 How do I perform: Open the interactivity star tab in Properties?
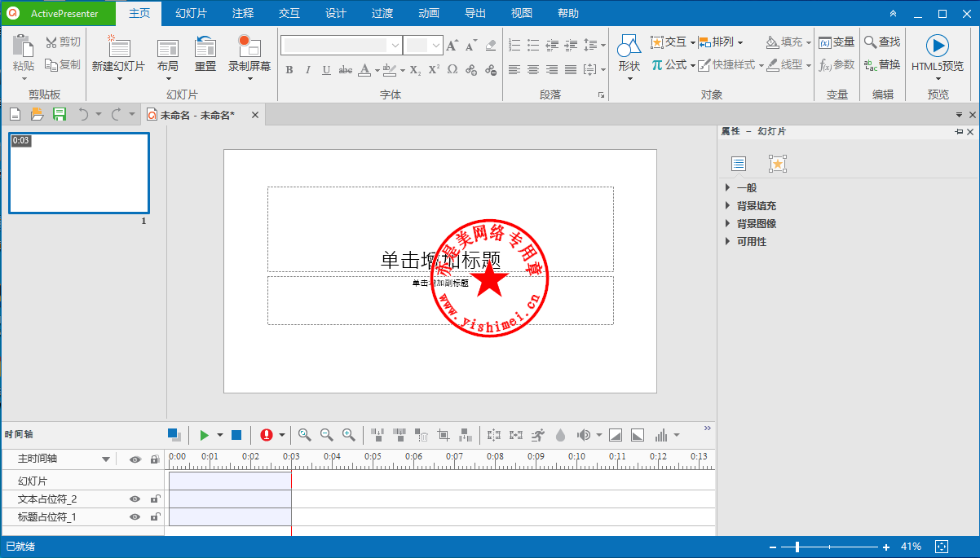[x=778, y=164]
